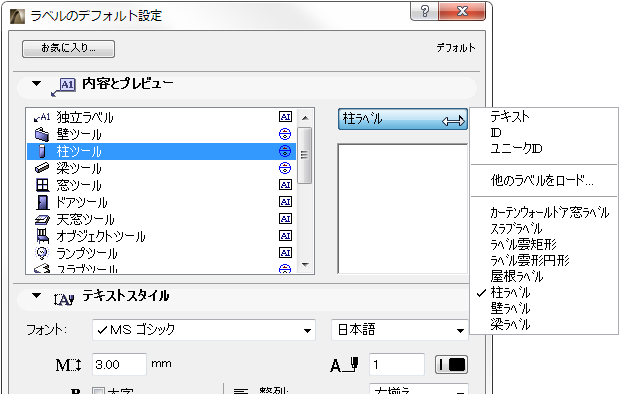626x394 pixels.
Task: Click the label-type icon on the 独立ラベル row
Action: pyautogui.click(x=285, y=117)
